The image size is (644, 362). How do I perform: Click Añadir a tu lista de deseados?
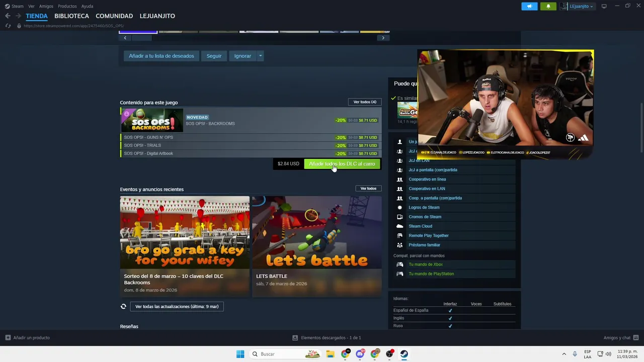161,56
